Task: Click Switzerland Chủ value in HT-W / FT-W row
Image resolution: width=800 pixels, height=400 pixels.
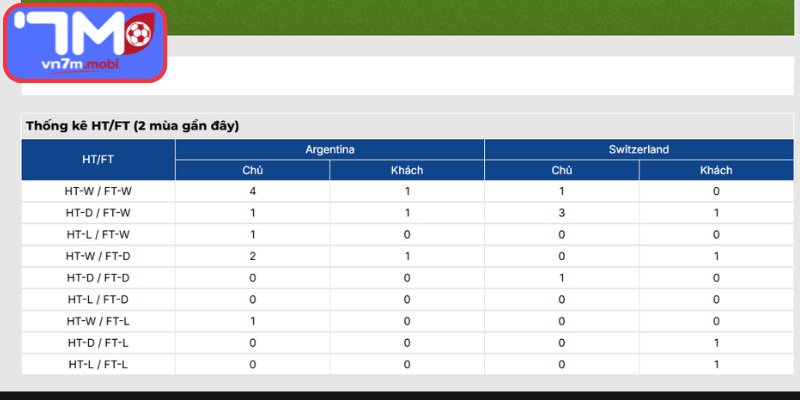Action: point(562,192)
